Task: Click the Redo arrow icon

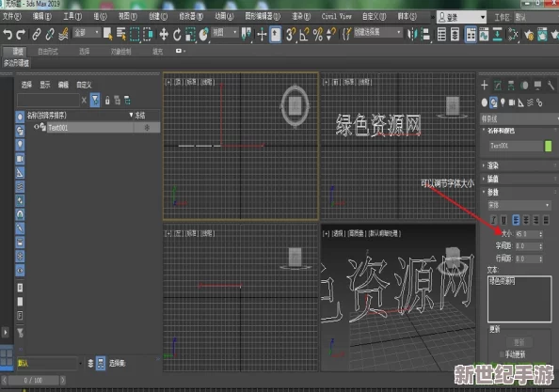Action: [21, 35]
